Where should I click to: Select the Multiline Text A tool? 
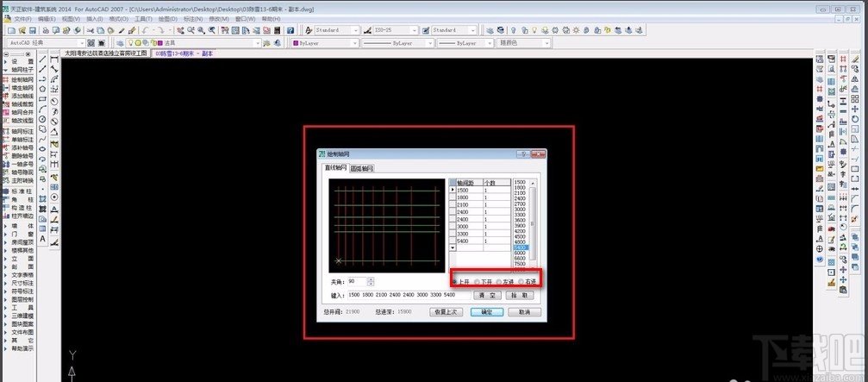pos(42,239)
